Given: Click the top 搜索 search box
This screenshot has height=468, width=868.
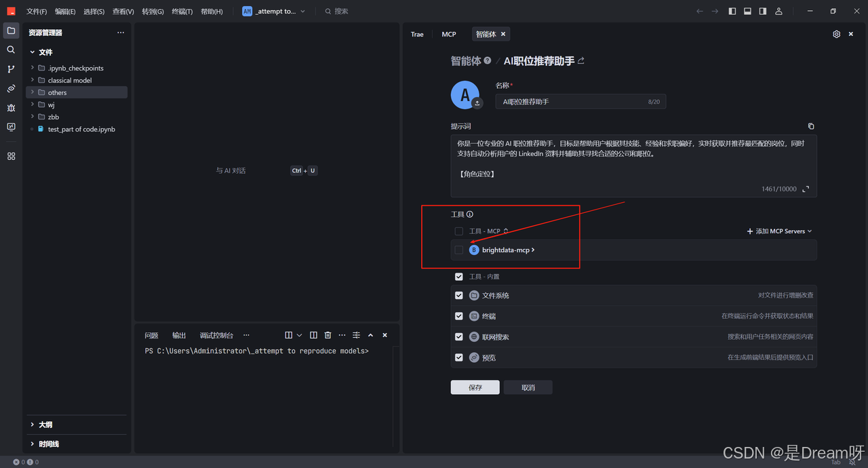Looking at the screenshot, I should tap(336, 12).
